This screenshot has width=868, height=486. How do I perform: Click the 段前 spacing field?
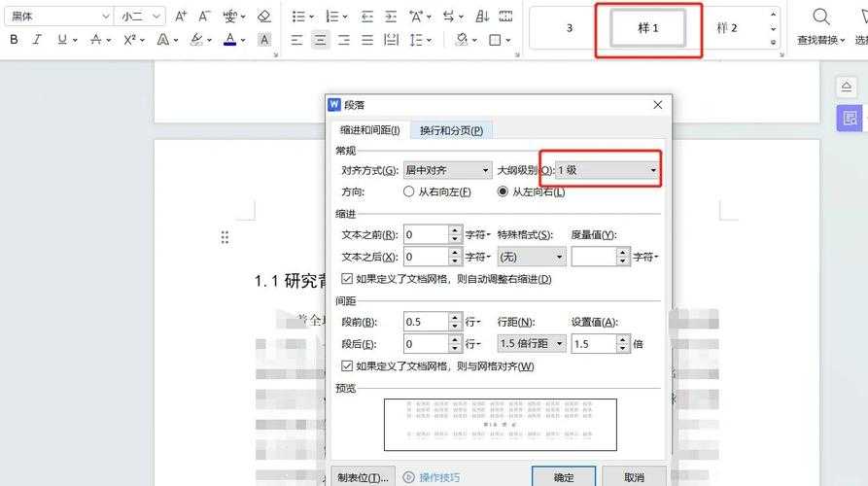[426, 322]
